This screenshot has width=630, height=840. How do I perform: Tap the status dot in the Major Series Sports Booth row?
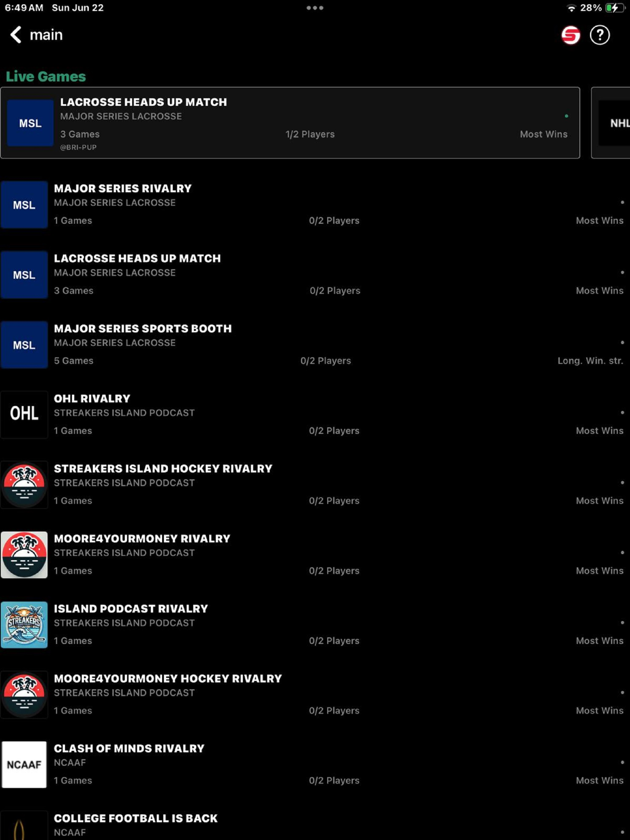tap(622, 342)
